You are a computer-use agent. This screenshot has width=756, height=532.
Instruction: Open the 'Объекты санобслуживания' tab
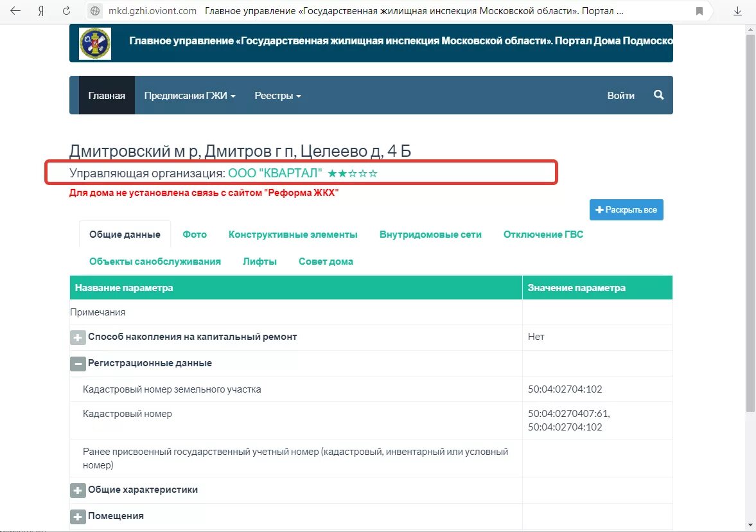pos(155,262)
